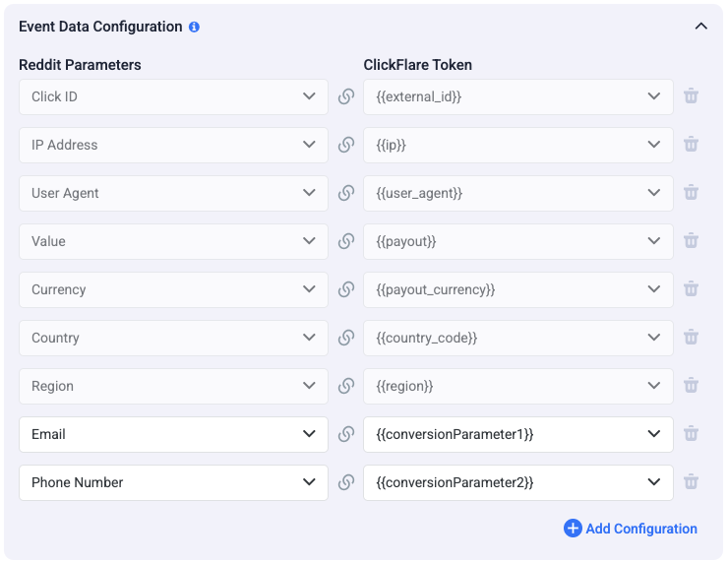Click the Event Data Configuration heading
Screen dimensions: 728x563
point(100,27)
